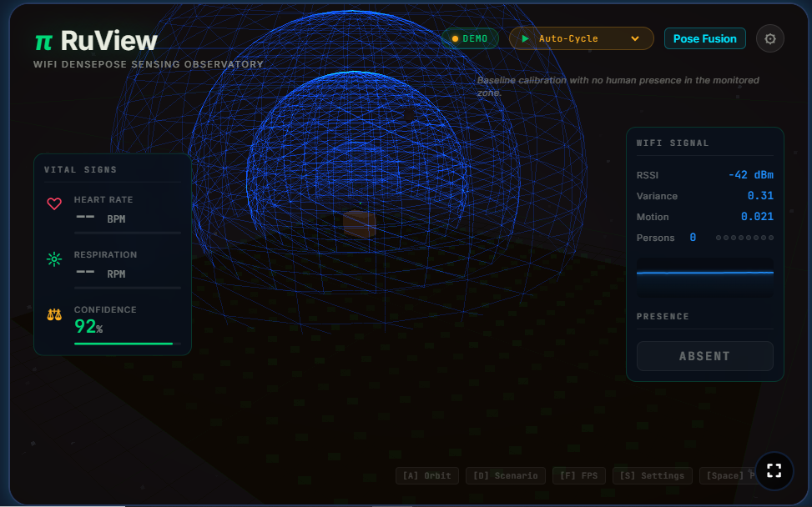Click the [D] Scenario shortcut button
The image size is (812, 507).
[x=506, y=475]
